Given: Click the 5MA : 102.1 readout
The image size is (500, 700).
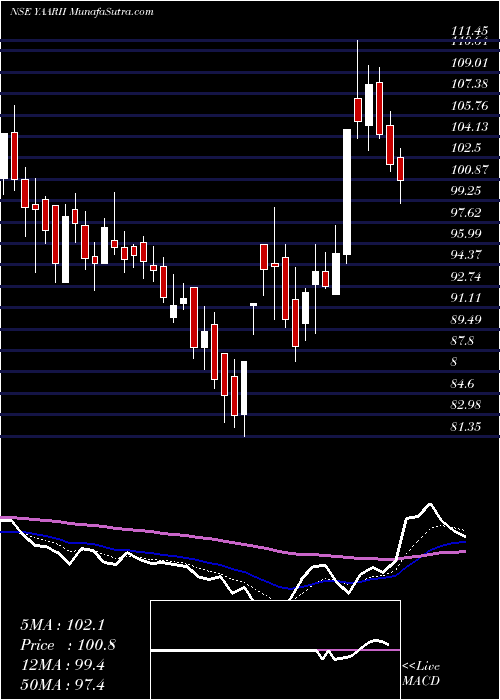Looking at the screenshot, I should tap(62, 625).
